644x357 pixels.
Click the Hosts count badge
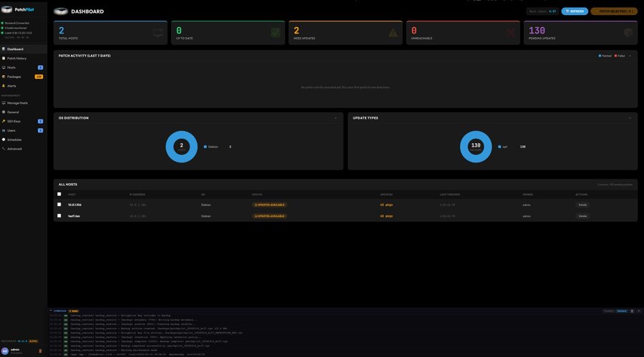(x=40, y=67)
